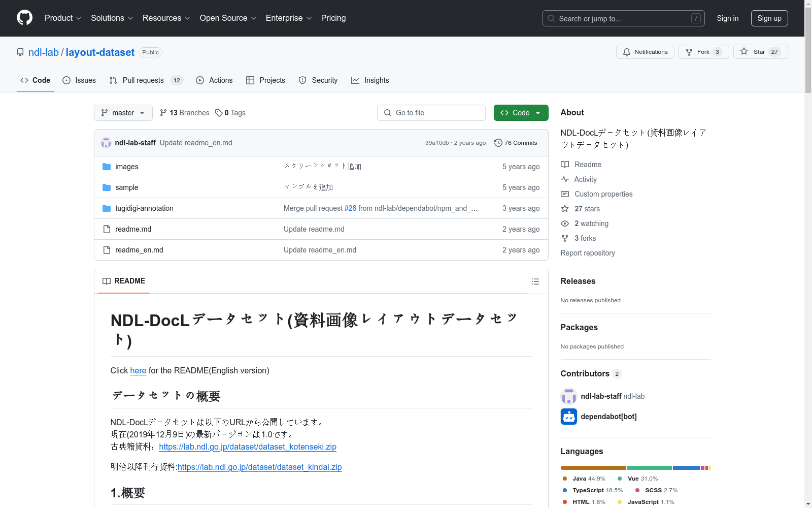Click the fork icon beside 3 forks
This screenshot has width=812, height=508.
[565, 238]
